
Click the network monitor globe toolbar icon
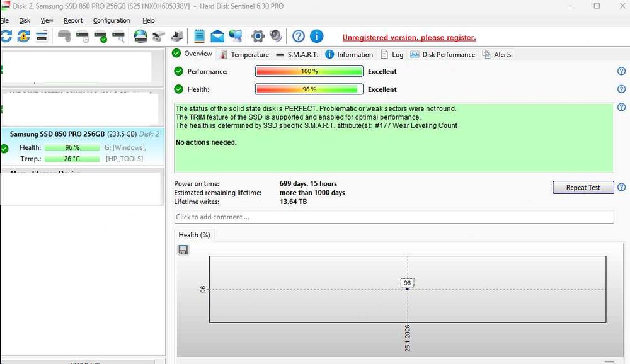tap(236, 36)
